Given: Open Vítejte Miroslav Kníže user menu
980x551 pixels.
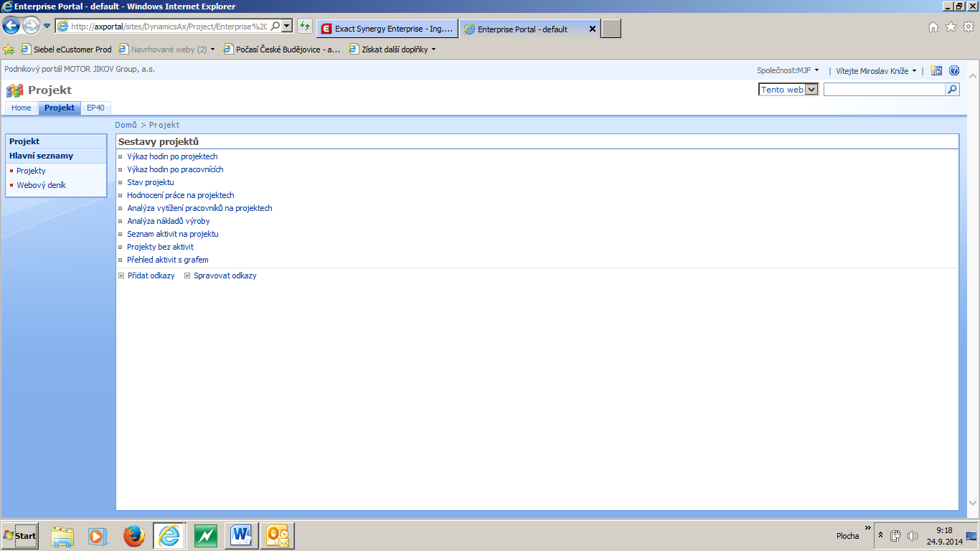Looking at the screenshot, I should click(x=876, y=70).
